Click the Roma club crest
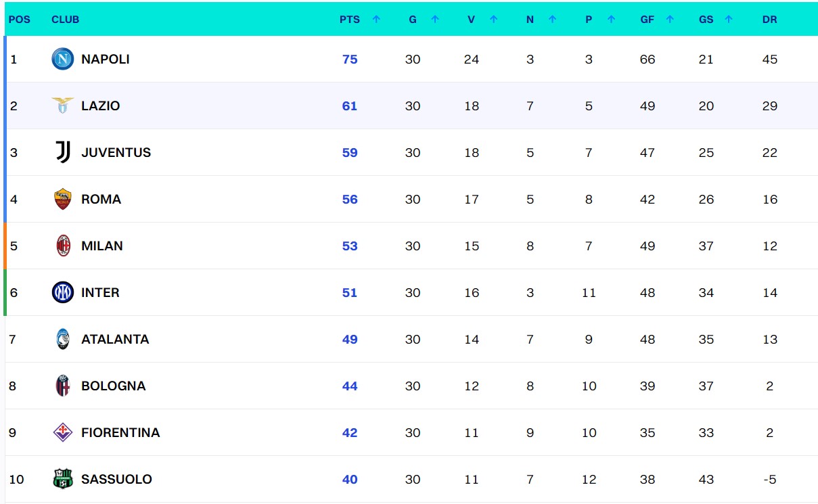Viewport: 818px width, 504px height. [63, 199]
